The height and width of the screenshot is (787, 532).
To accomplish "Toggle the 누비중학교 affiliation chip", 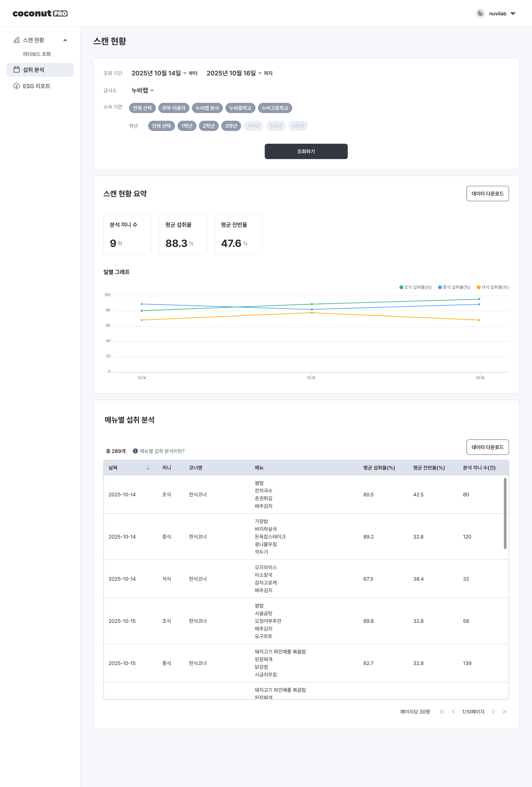I will (240, 108).
